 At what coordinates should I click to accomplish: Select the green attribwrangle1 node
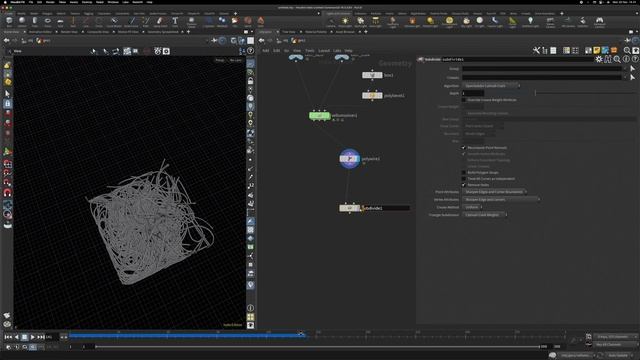coord(319,116)
